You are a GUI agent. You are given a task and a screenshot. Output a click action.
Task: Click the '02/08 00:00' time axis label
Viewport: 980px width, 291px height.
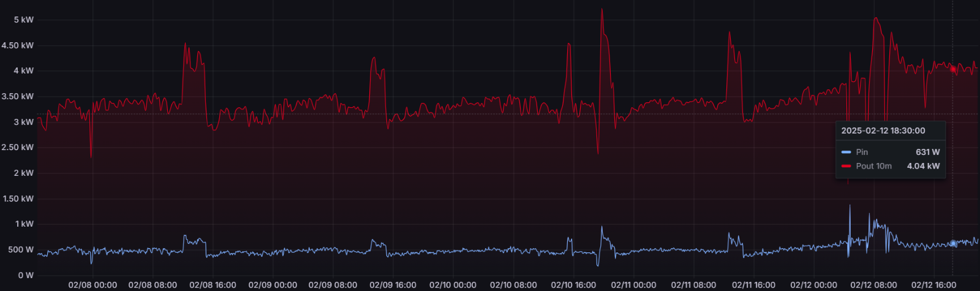92,285
